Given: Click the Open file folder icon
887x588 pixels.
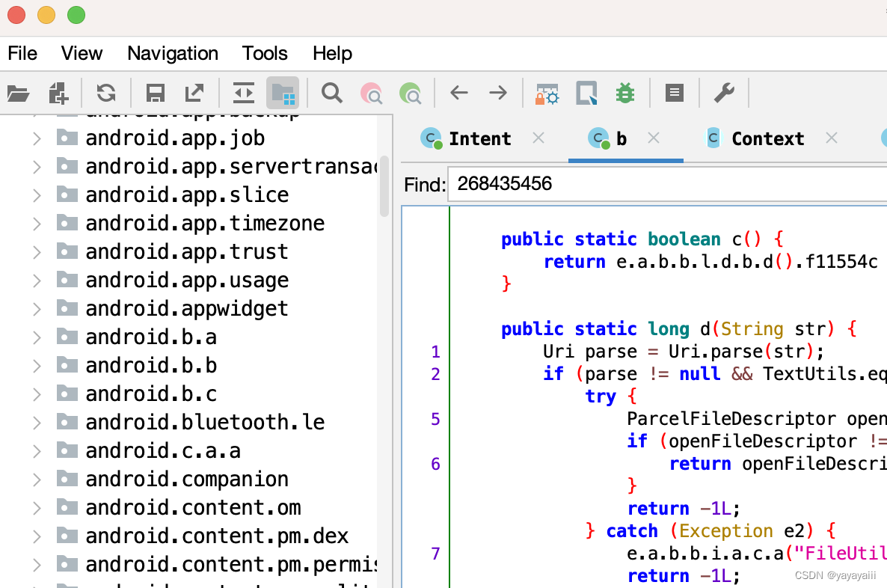Looking at the screenshot, I should click(x=18, y=93).
